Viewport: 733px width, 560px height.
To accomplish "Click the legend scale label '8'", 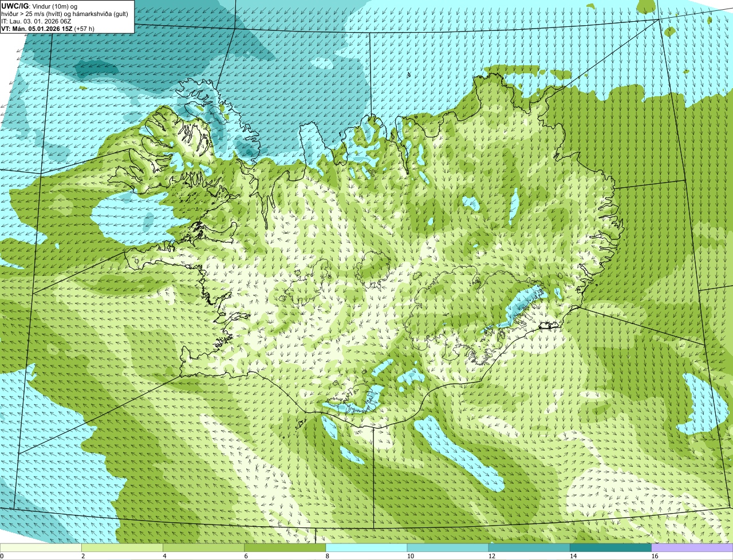I will [x=327, y=556].
